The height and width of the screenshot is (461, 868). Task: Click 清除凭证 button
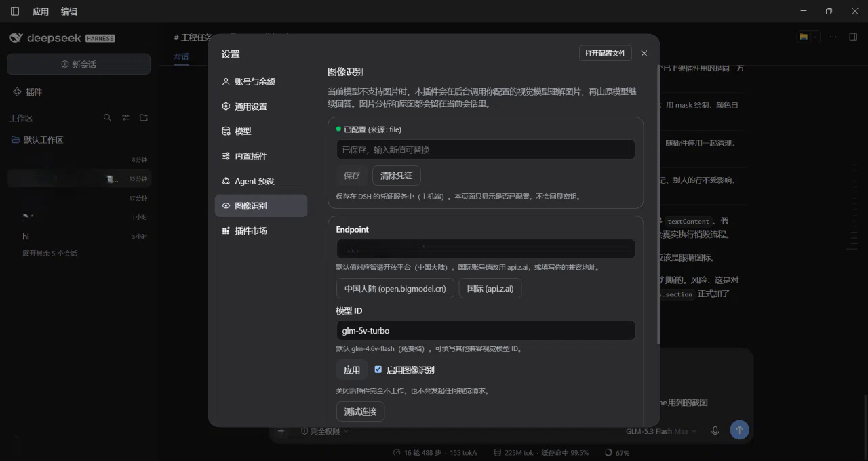pyautogui.click(x=397, y=176)
